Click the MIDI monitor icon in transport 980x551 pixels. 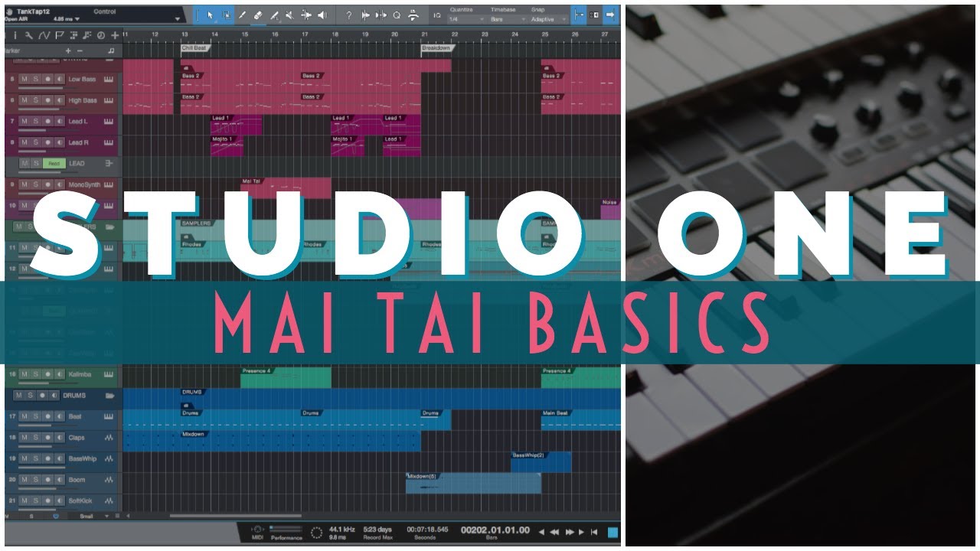tap(258, 530)
